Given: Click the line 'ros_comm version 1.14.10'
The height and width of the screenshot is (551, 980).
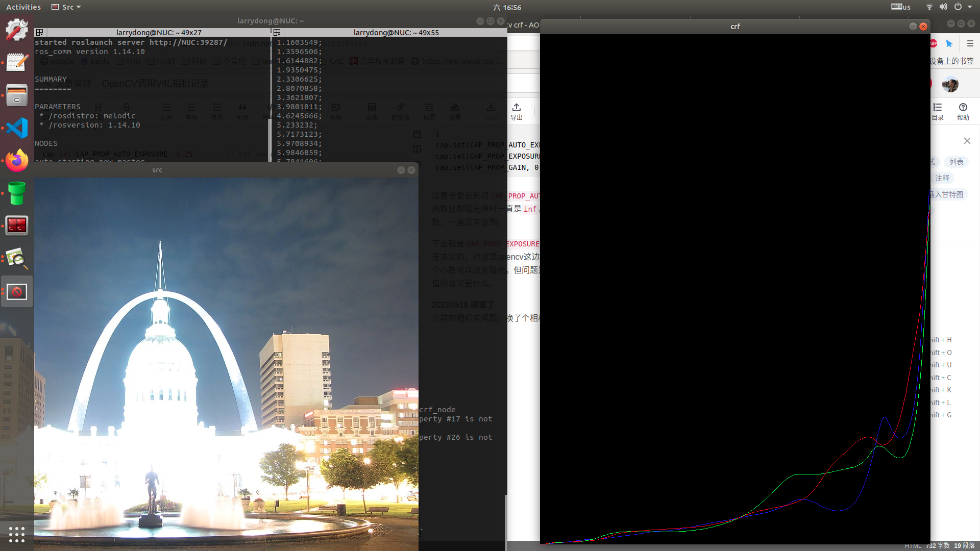Looking at the screenshot, I should point(90,52).
